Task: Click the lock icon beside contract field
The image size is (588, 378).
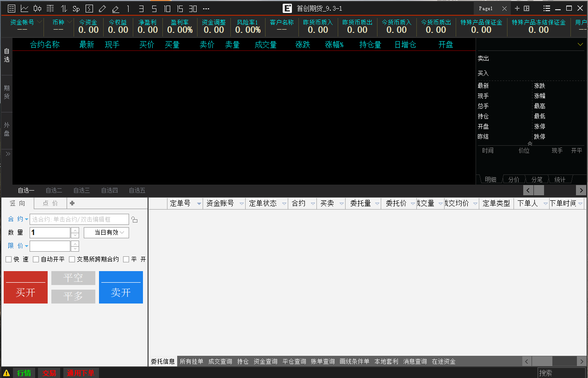Action: point(135,219)
